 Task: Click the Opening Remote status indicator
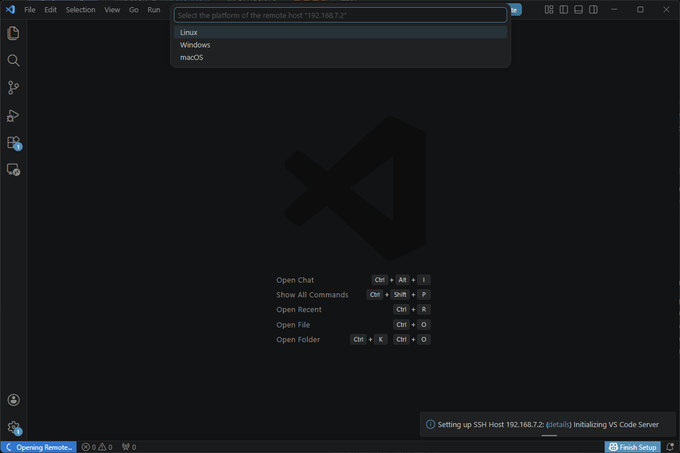[39, 447]
